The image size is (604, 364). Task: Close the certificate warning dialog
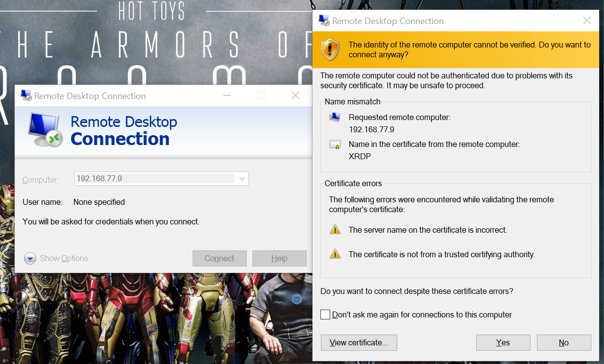(x=587, y=21)
